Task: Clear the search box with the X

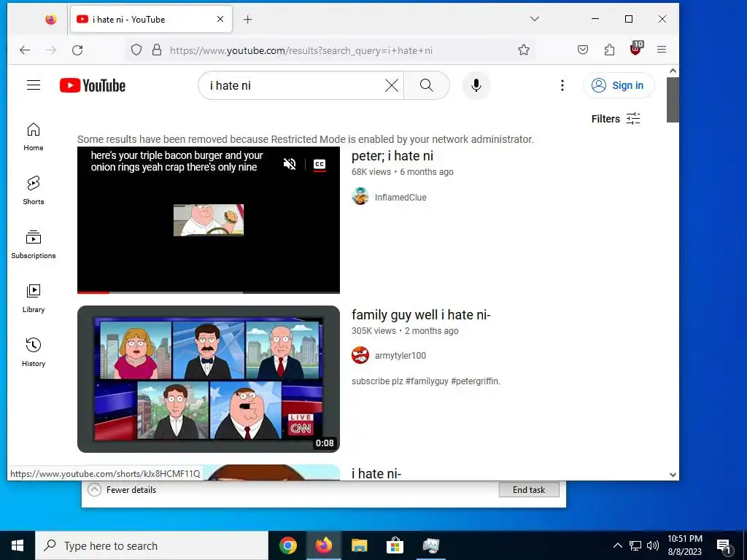Action: coord(392,86)
